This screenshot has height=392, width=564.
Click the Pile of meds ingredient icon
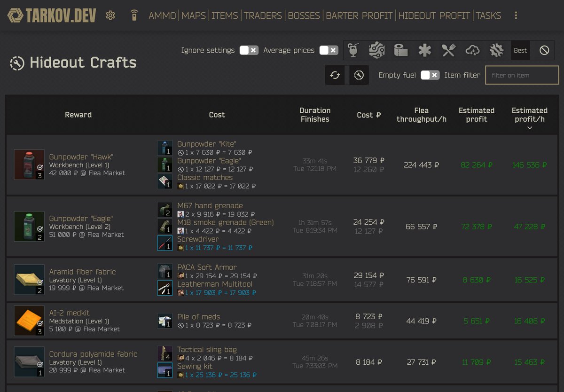pyautogui.click(x=164, y=321)
